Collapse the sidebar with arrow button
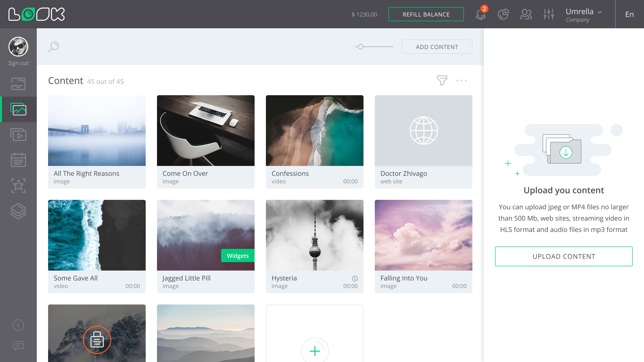The width and height of the screenshot is (644, 362). tap(18, 325)
